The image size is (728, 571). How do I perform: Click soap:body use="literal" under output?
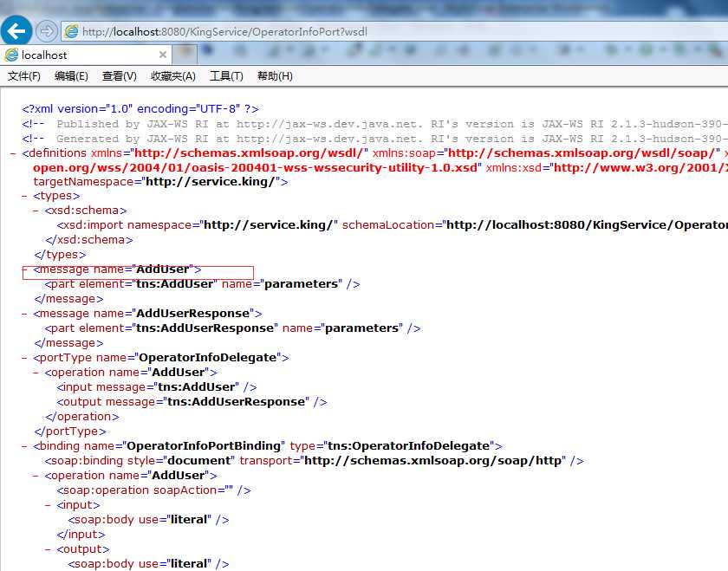pyautogui.click(x=148, y=564)
